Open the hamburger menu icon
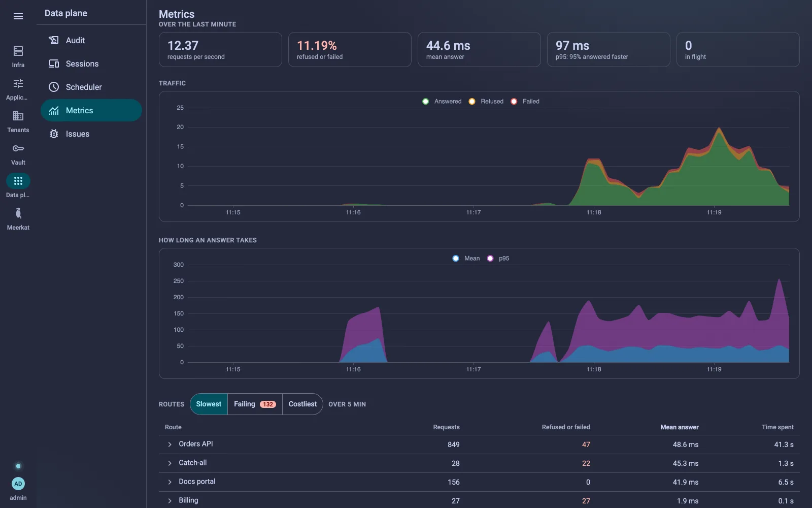 pos(18,16)
